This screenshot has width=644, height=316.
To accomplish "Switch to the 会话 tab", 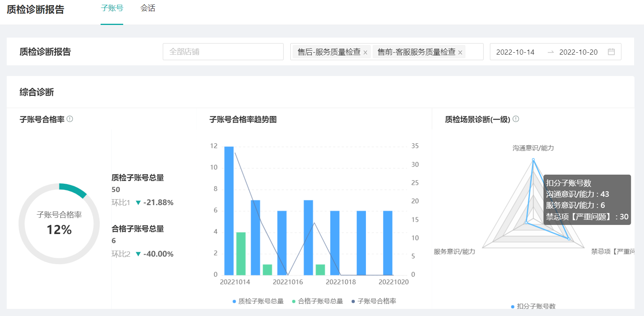I will point(148,8).
